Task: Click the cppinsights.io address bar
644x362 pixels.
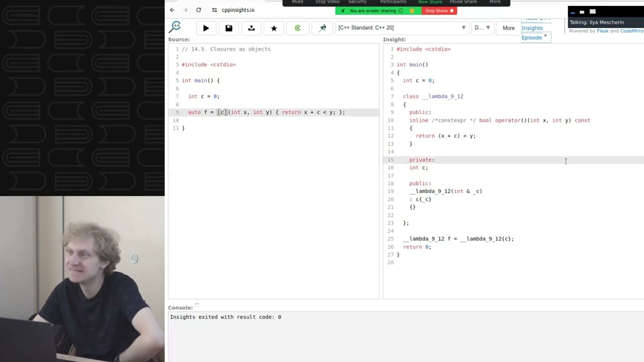Action: pyautogui.click(x=238, y=10)
